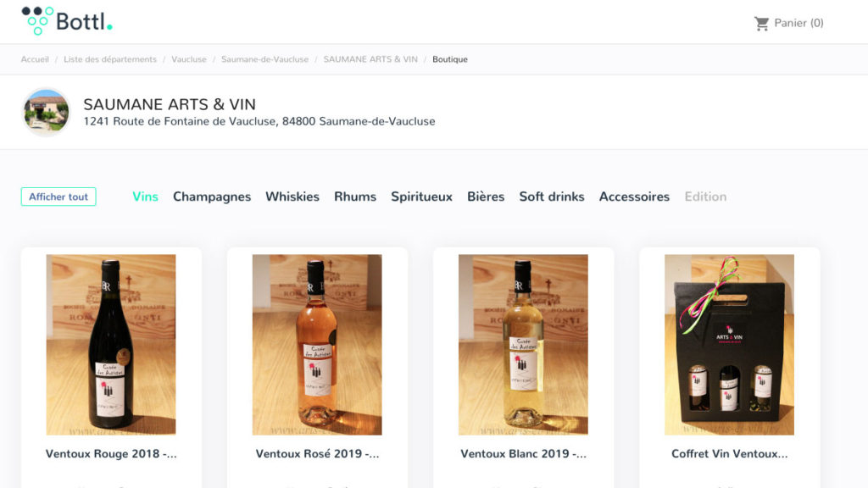Select the Coffret Vin Ventoux gift box image
Screen dimensions: 868x488
click(x=729, y=345)
